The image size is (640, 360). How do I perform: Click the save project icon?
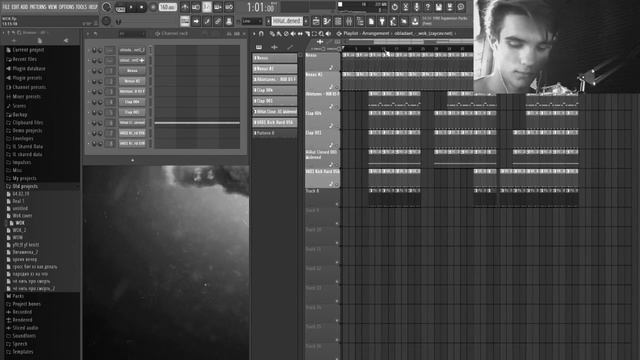click(x=438, y=7)
